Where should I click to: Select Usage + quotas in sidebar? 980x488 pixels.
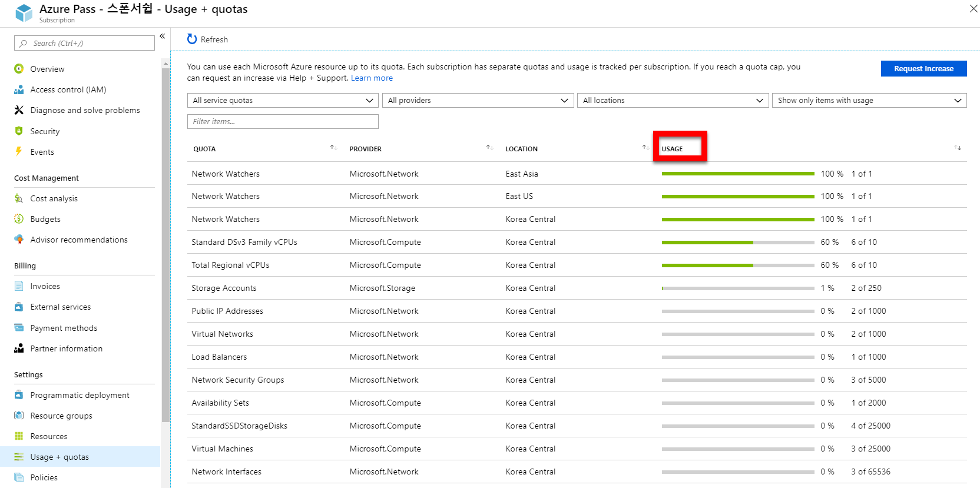click(x=80, y=457)
